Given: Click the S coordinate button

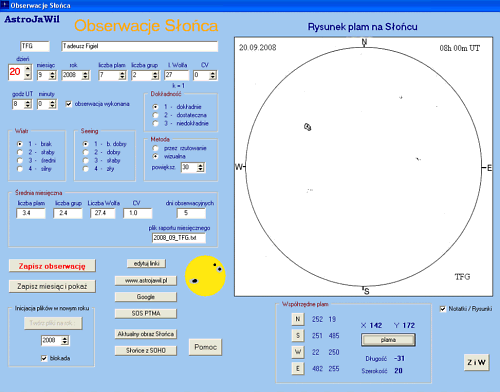Looking at the screenshot, I should pos(298,335).
